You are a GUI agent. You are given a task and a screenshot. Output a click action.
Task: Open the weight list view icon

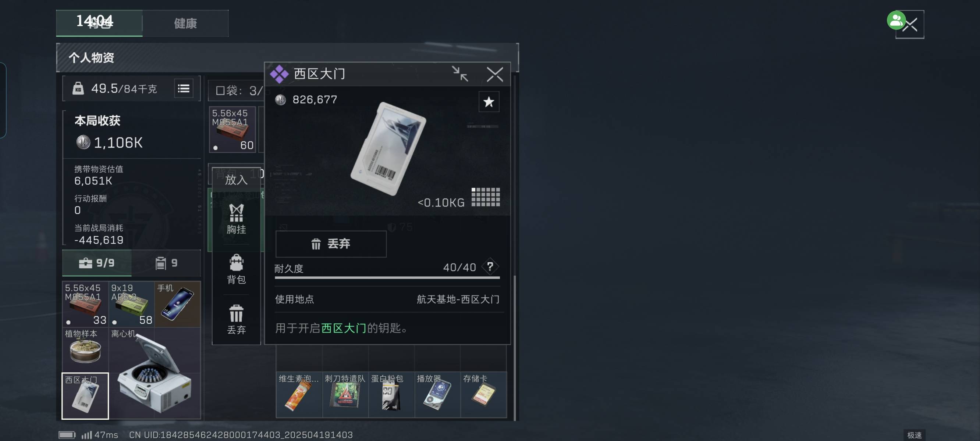(184, 88)
